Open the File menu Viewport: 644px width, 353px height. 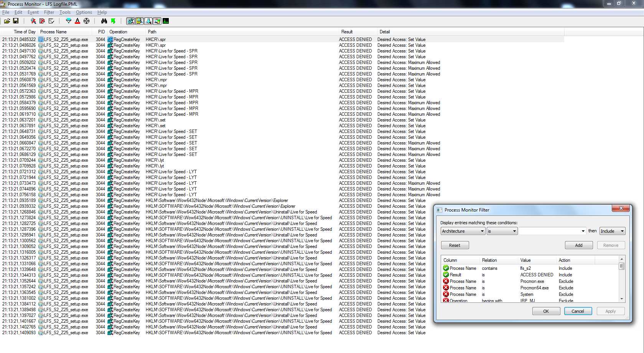tap(6, 12)
